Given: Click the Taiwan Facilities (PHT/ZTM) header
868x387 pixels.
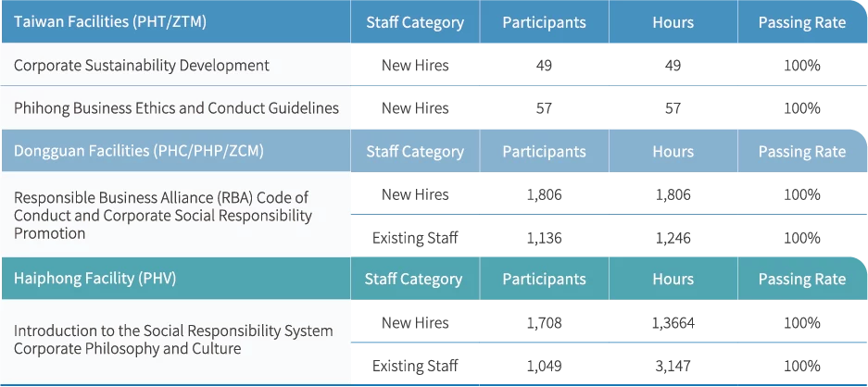Looking at the screenshot, I should [109, 22].
